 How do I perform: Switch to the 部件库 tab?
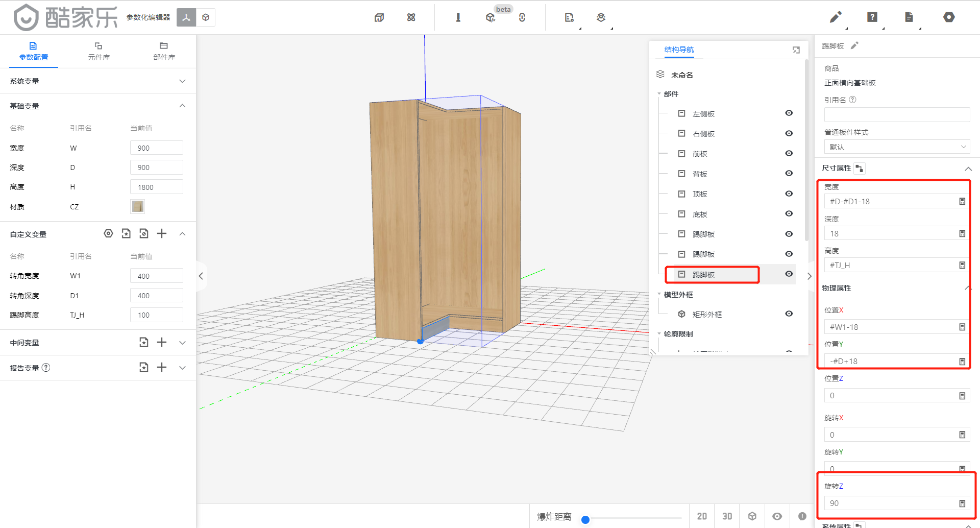(164, 51)
